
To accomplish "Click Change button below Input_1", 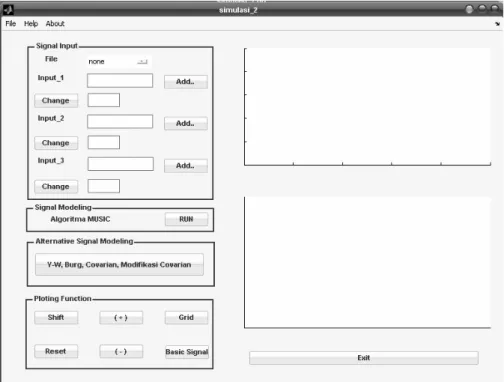I will (x=56, y=101).
